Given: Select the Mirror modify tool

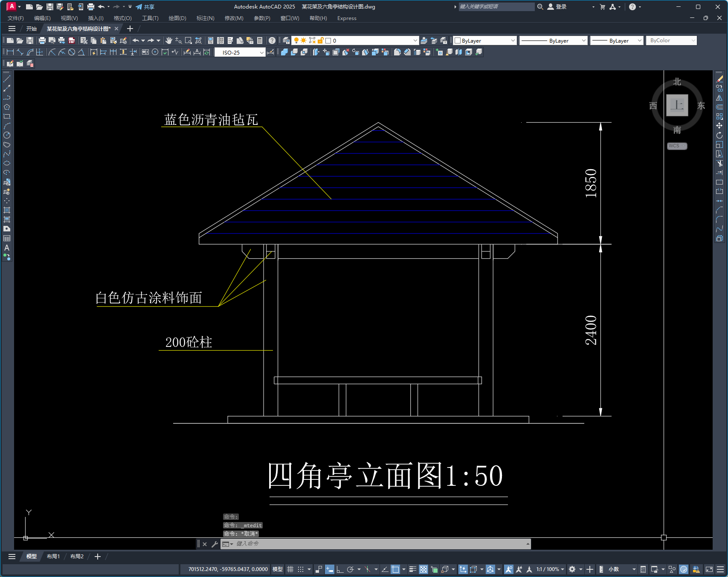Looking at the screenshot, I should [719, 98].
